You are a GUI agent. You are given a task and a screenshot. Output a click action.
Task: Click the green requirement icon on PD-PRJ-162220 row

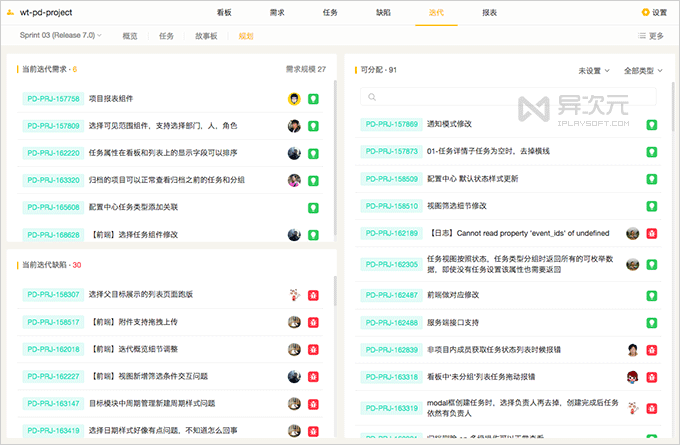(x=313, y=154)
